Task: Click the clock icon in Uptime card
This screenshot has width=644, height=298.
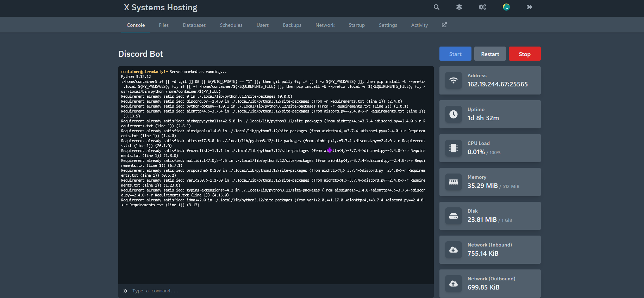Action: [454, 114]
